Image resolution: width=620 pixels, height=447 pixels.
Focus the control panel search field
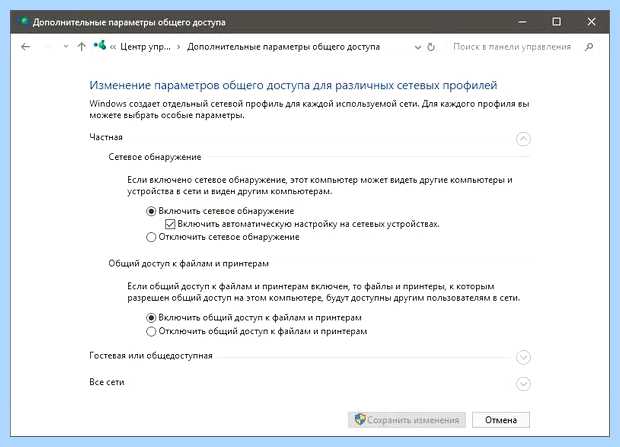[512, 47]
